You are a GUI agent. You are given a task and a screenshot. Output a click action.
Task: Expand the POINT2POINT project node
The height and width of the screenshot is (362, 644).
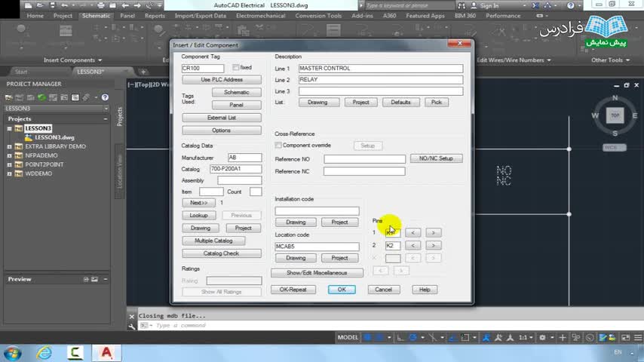coord(9,164)
